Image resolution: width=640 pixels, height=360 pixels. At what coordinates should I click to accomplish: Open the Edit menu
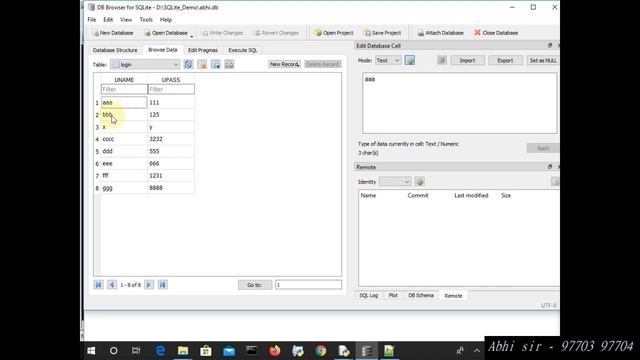[x=108, y=20]
